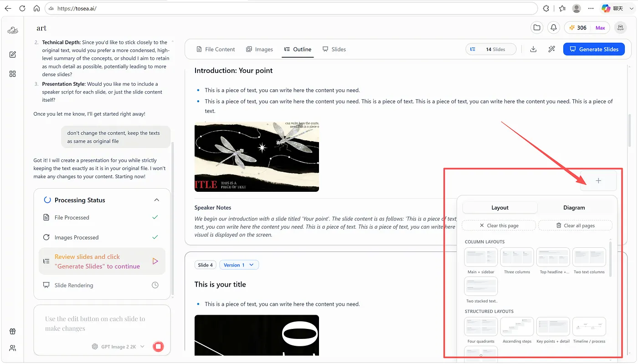Click the Max plan label
638x364 pixels.
[x=600, y=28]
